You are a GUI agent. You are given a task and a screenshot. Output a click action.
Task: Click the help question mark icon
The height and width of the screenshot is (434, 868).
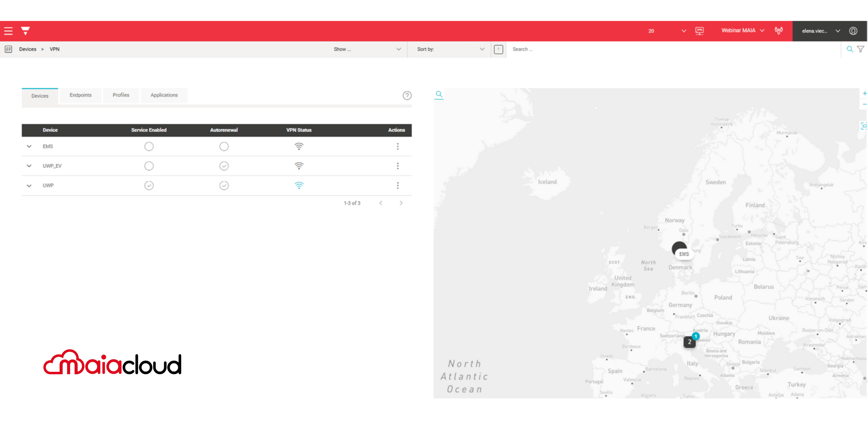point(407,95)
